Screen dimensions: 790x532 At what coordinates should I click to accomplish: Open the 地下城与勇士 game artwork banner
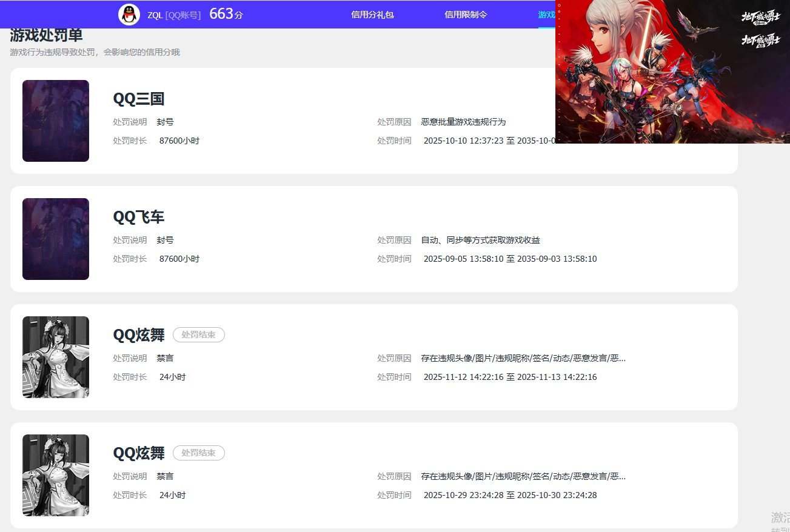click(x=672, y=71)
